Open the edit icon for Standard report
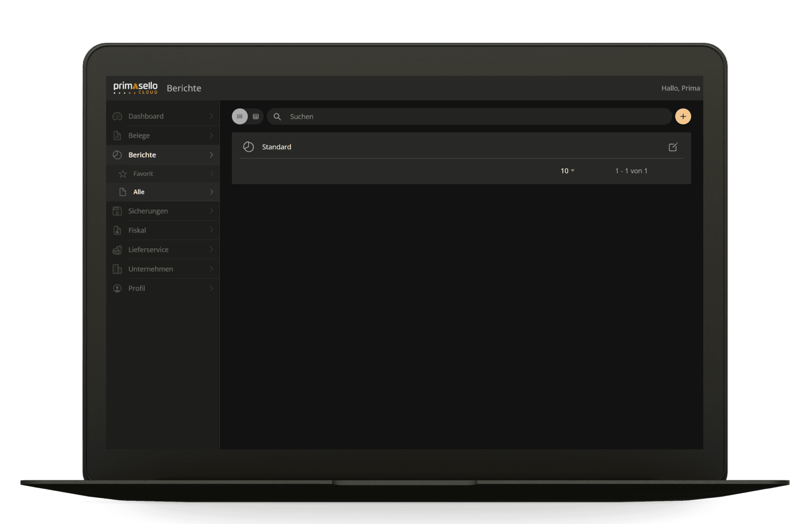812x524 pixels. tap(673, 147)
